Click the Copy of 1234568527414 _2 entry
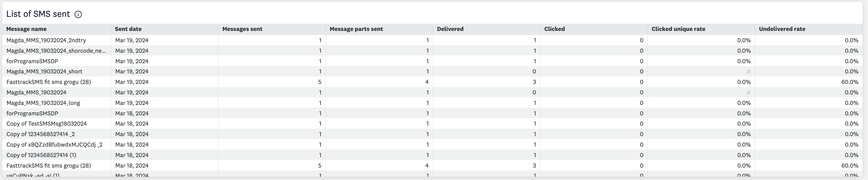 pos(40,134)
